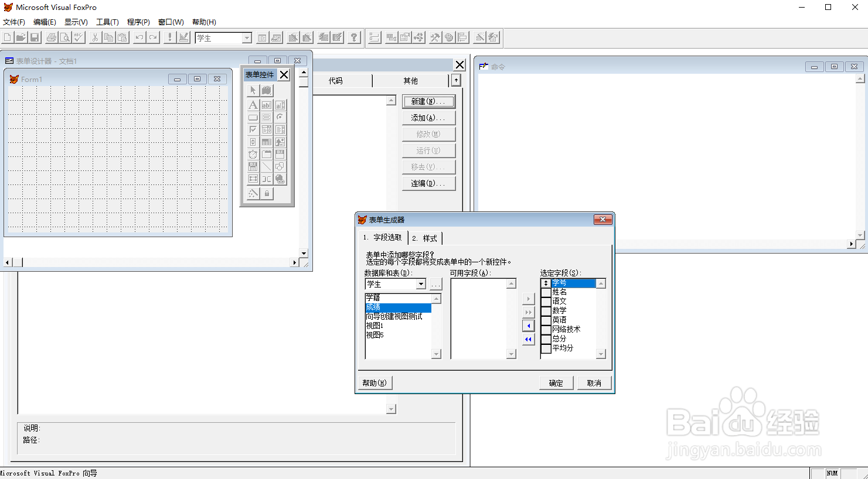Click the Cut scissors icon
This screenshot has height=479, width=868.
click(95, 37)
